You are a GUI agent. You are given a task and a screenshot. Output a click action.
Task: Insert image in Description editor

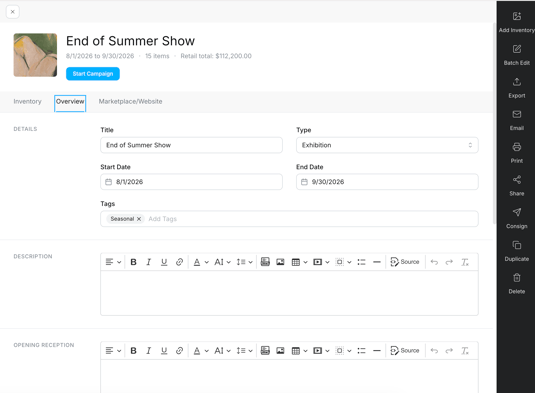coord(280,262)
